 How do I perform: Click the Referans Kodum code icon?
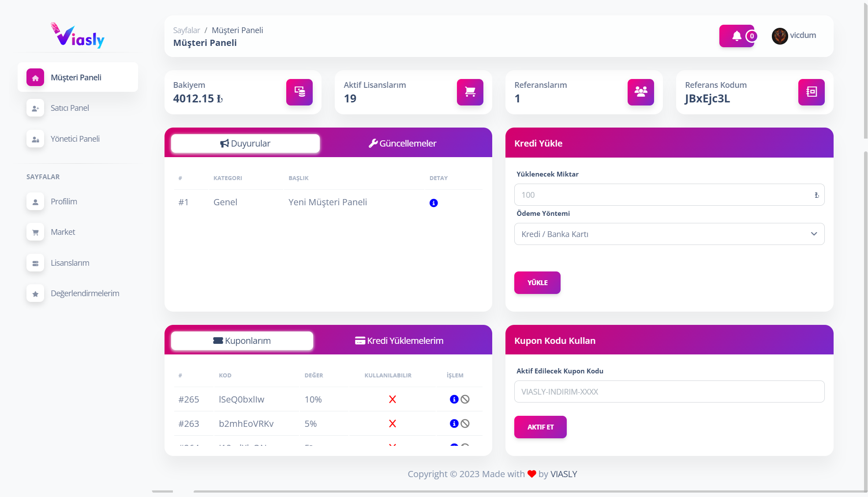811,92
